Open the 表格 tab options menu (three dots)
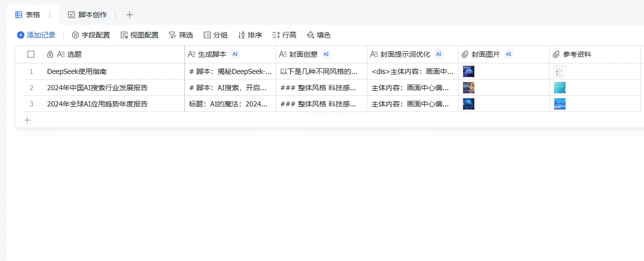The height and width of the screenshot is (261, 644). [49, 15]
